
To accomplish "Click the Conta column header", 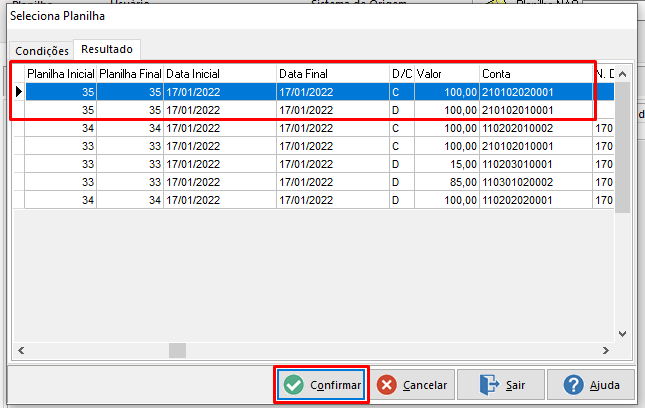I will 536,74.
